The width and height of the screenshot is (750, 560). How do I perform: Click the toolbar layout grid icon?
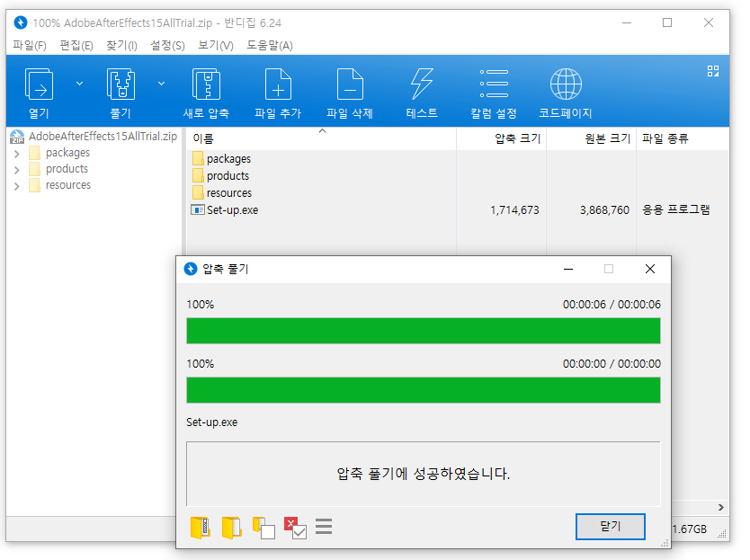pos(713,71)
